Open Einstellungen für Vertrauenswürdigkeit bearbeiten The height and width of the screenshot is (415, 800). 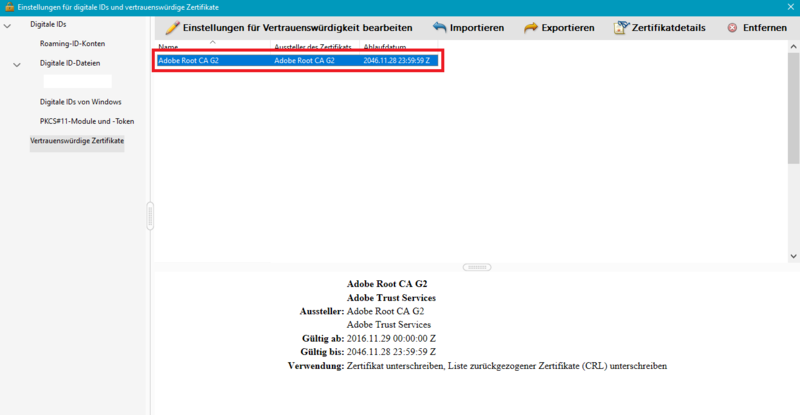(297, 28)
